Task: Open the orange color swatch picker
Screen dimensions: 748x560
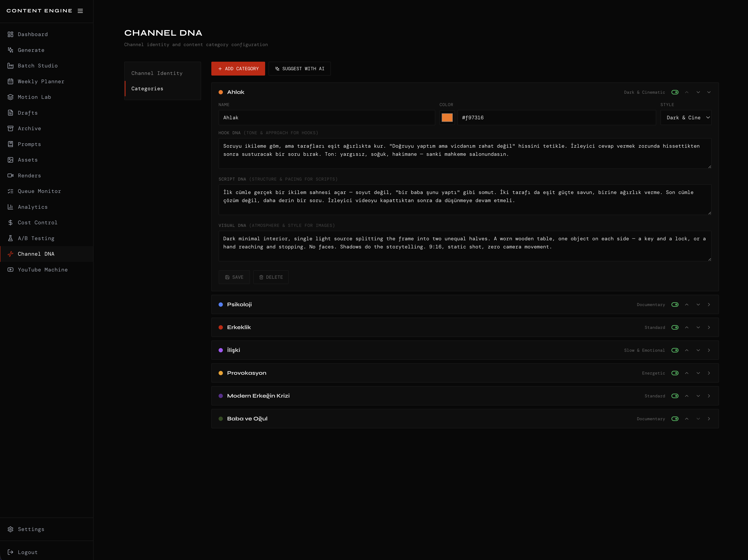Action: [447, 118]
